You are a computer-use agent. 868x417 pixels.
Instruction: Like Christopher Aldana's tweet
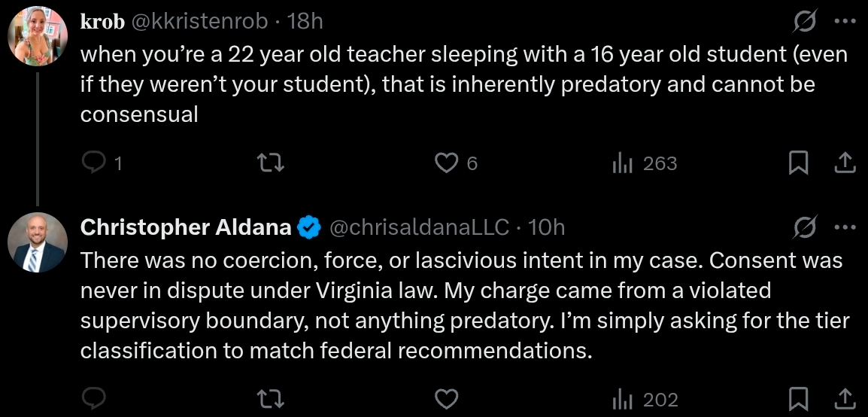click(448, 398)
